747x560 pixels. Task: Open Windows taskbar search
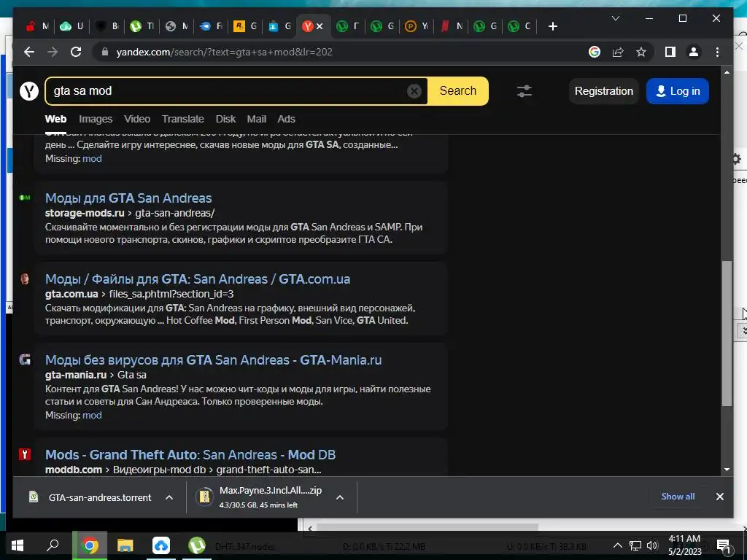pos(53,545)
